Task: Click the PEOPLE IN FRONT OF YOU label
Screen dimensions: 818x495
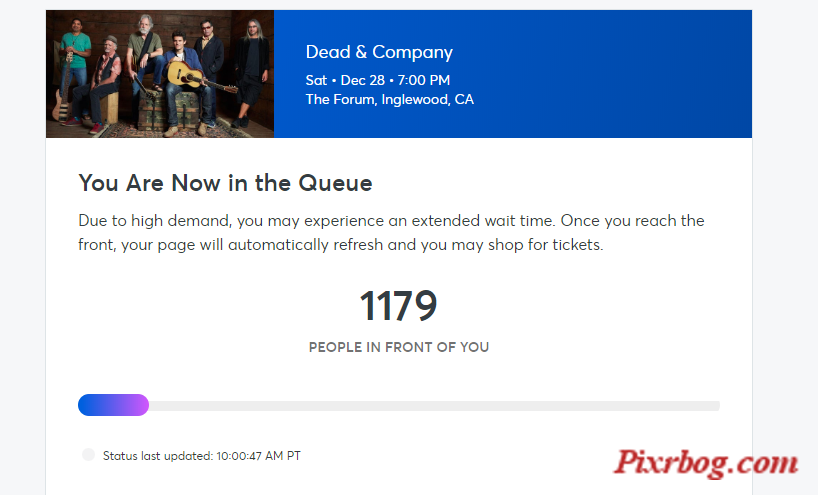Action: pyautogui.click(x=399, y=347)
